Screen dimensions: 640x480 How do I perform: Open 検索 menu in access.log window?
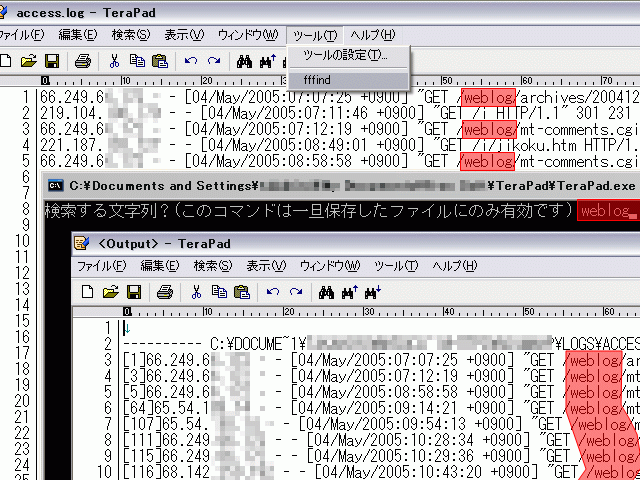click(x=130, y=35)
